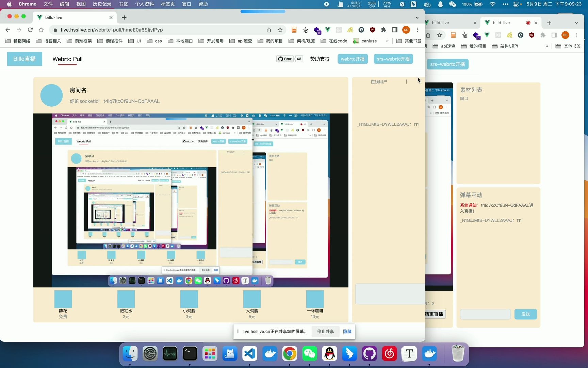
Task: Click the address bar URL field
Action: [x=160, y=30]
